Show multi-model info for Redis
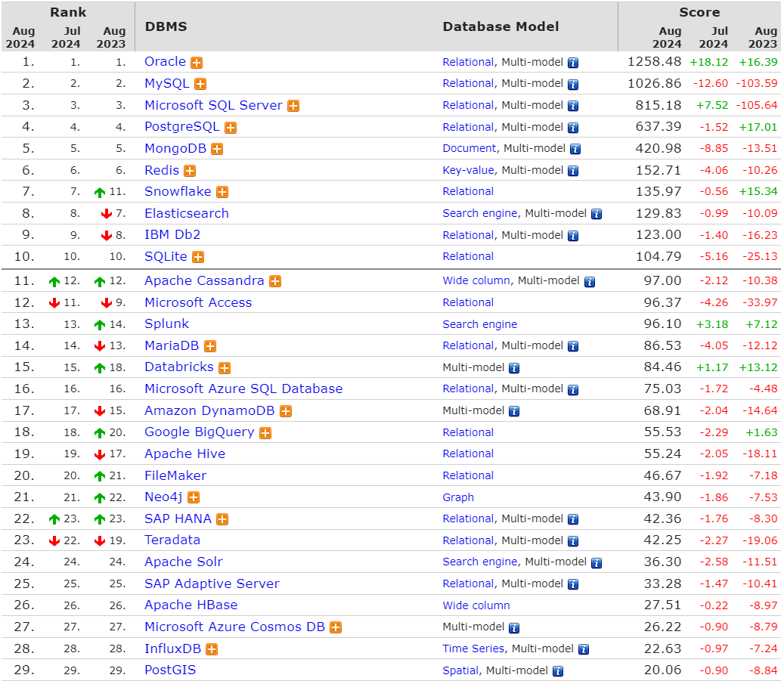Image resolution: width=784 pixels, height=681 pixels. point(573,171)
